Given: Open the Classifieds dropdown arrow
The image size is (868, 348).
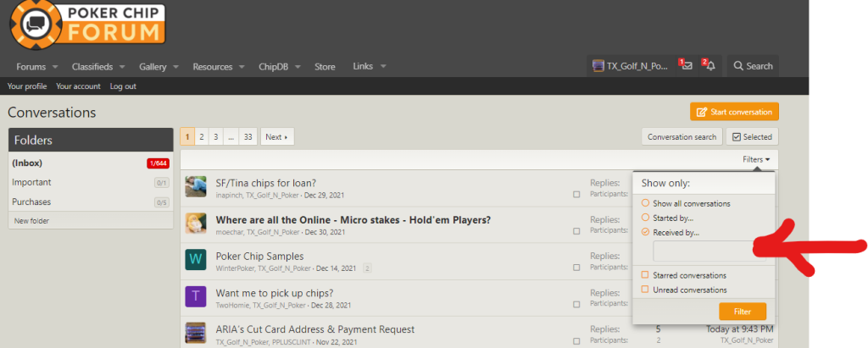Looking at the screenshot, I should [x=121, y=67].
